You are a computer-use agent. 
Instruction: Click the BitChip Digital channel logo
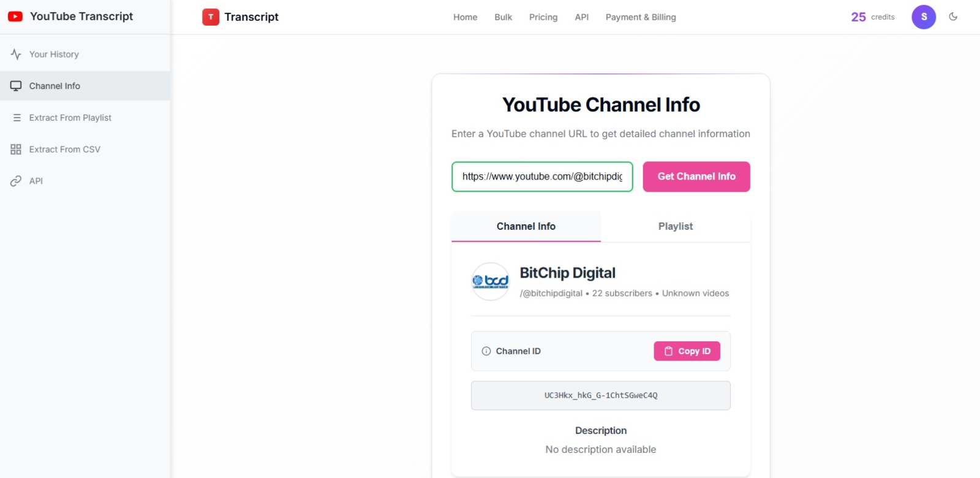coord(491,282)
